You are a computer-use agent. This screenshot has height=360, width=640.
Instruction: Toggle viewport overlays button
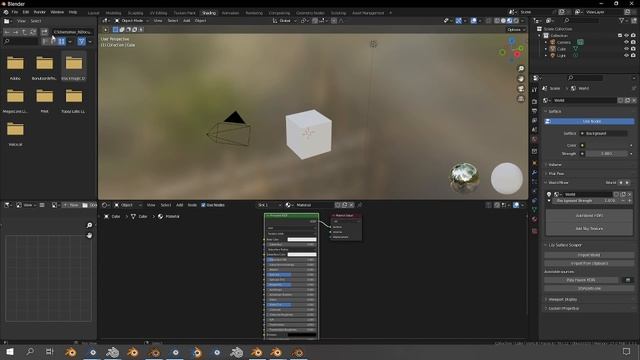(473, 20)
